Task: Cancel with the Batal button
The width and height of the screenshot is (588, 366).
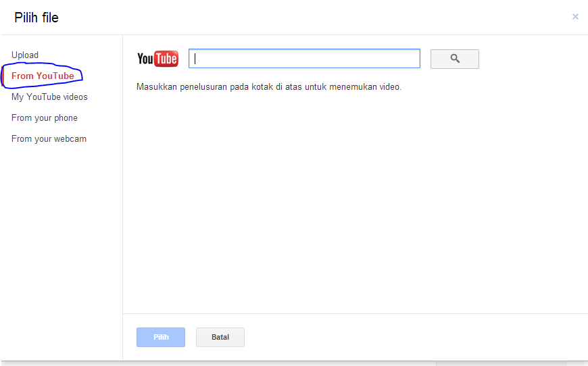Action: pos(220,337)
